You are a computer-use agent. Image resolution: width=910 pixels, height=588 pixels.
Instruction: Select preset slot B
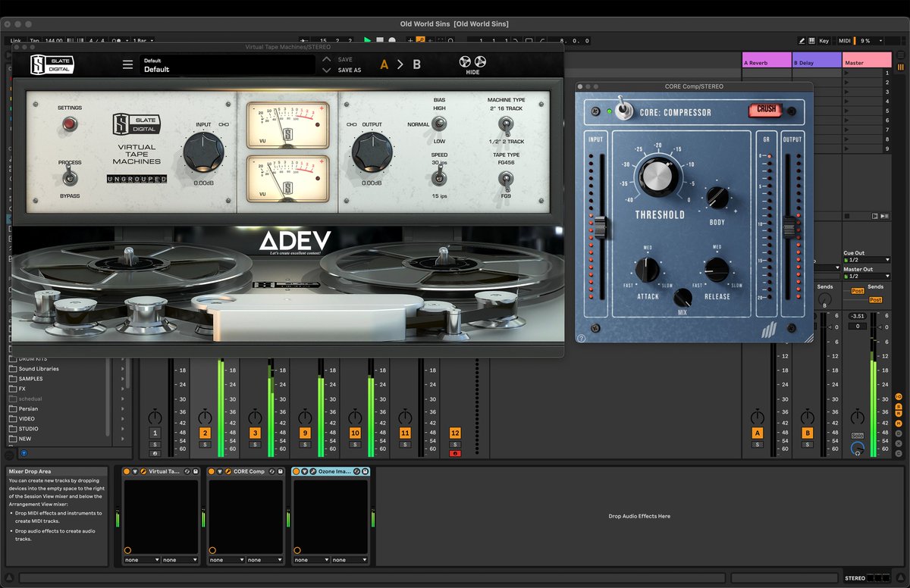point(416,65)
